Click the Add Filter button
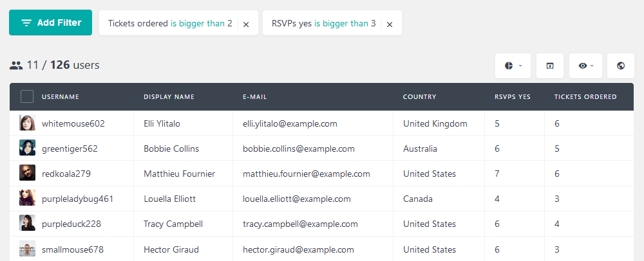This screenshot has height=261, width=644. (50, 22)
